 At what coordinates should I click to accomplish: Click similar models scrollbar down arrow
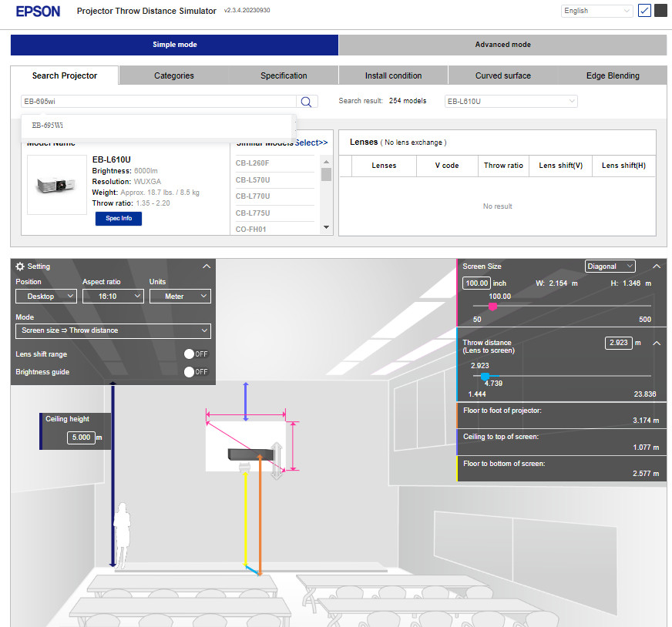pyautogui.click(x=326, y=227)
